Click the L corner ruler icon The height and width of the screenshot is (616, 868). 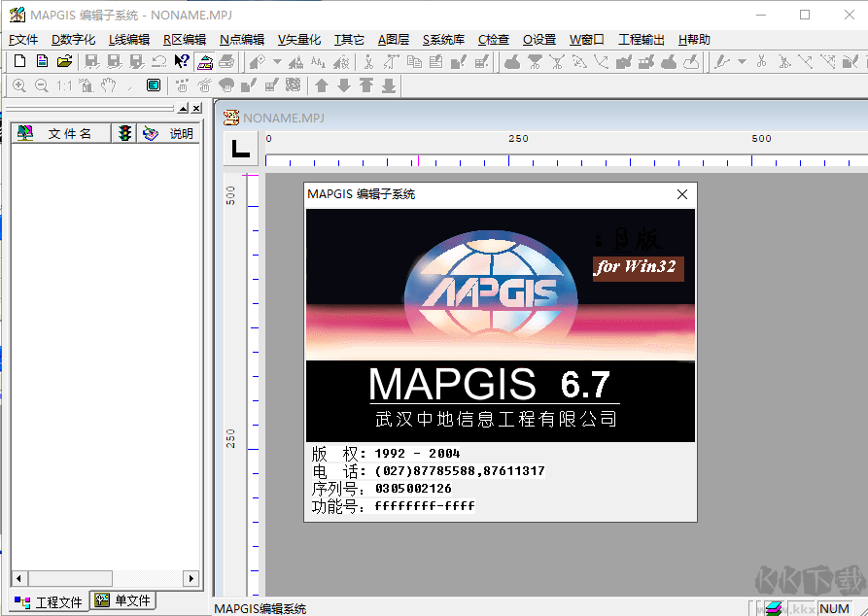coord(240,149)
